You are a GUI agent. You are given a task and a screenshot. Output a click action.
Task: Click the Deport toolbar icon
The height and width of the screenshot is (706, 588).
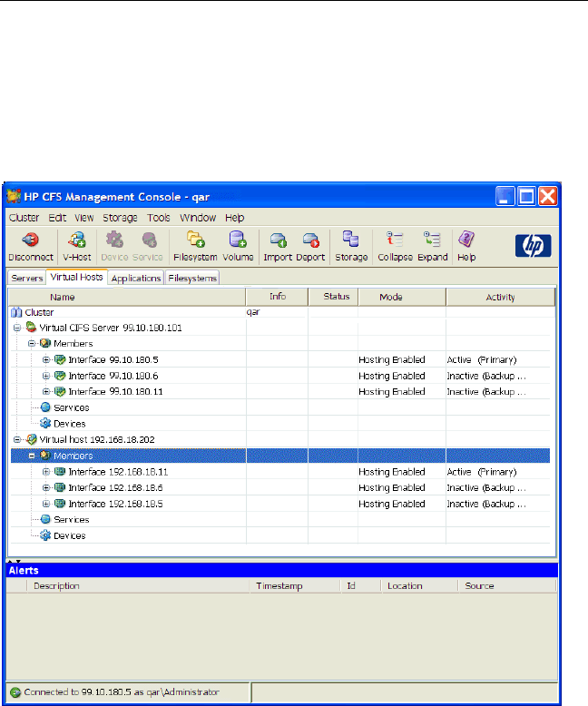point(310,240)
